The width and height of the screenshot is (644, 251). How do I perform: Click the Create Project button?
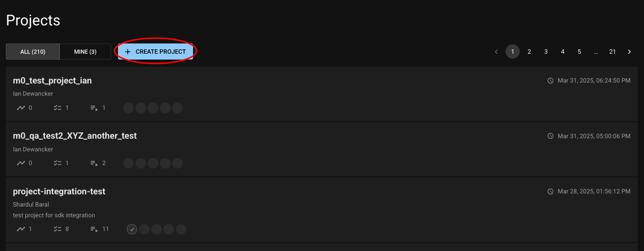pyautogui.click(x=156, y=52)
